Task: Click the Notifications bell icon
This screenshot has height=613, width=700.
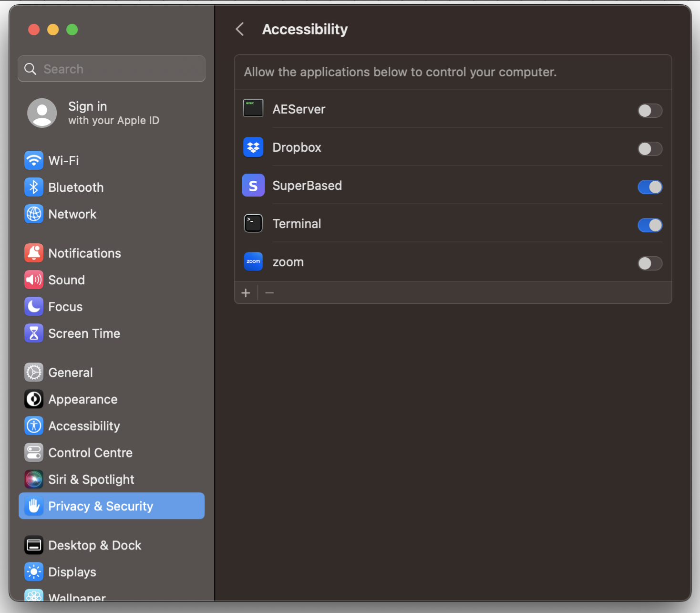Action: [x=34, y=253]
